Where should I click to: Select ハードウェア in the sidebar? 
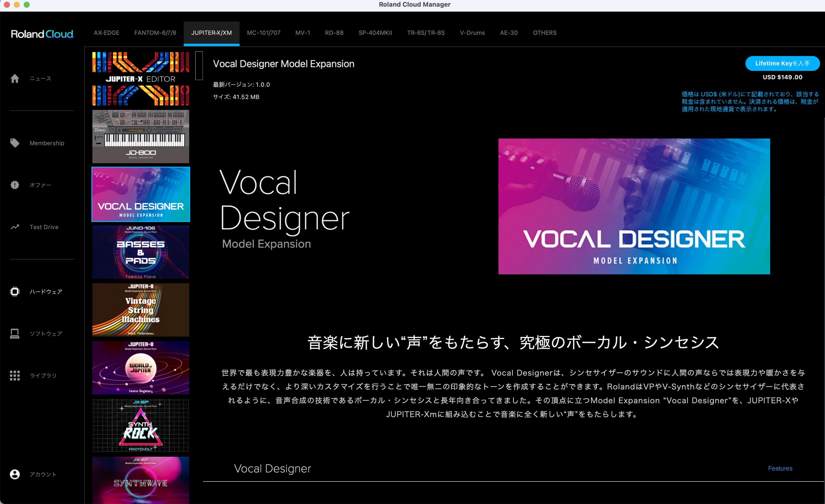pyautogui.click(x=46, y=292)
